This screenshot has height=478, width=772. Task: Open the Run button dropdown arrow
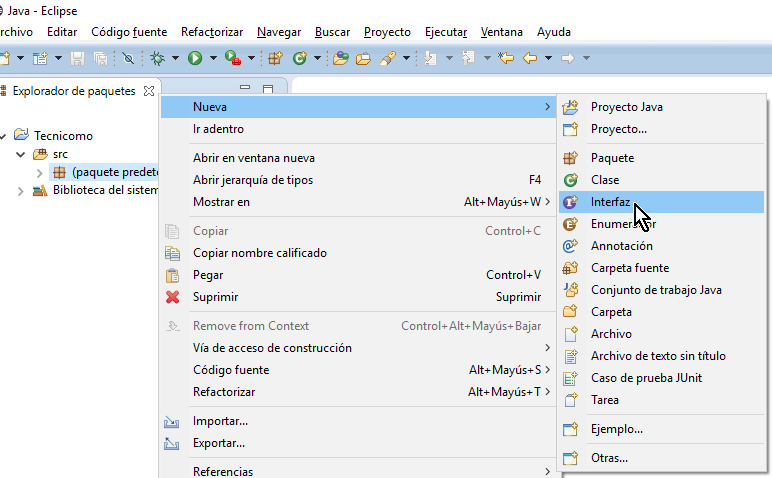point(213,58)
